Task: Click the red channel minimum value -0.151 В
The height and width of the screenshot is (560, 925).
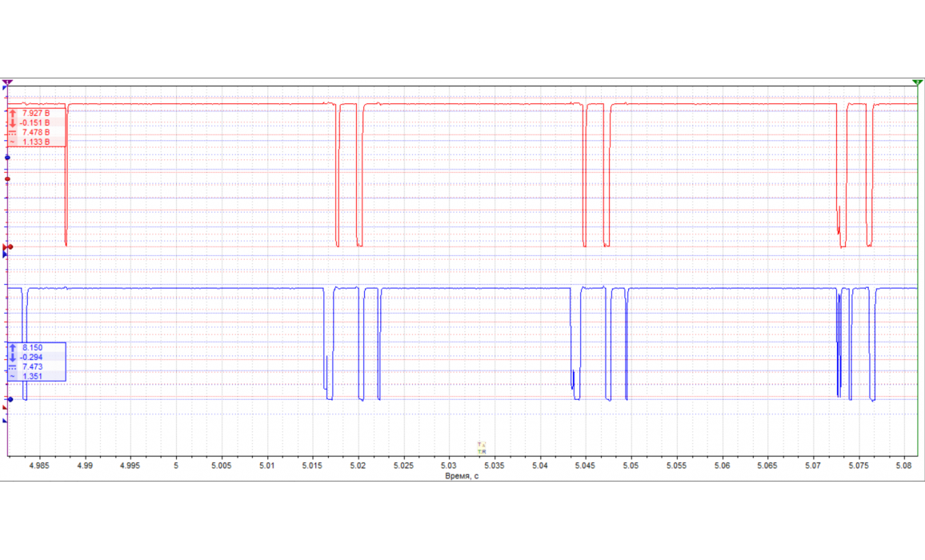Action: pos(36,123)
